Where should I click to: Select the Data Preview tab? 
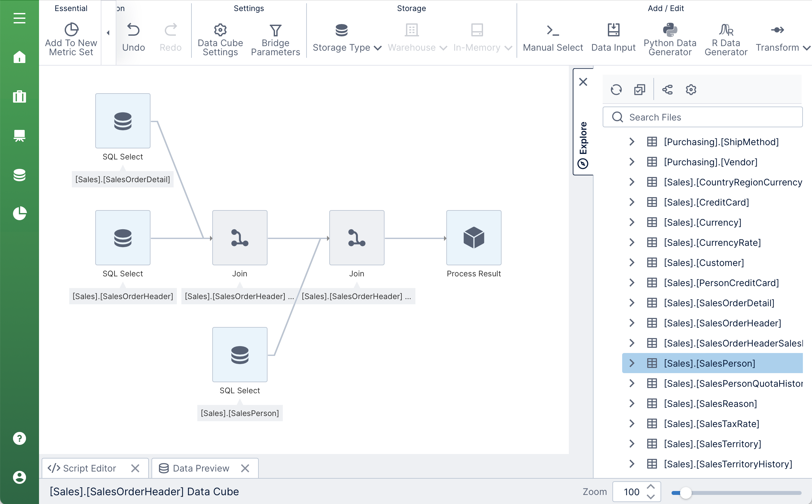199,468
